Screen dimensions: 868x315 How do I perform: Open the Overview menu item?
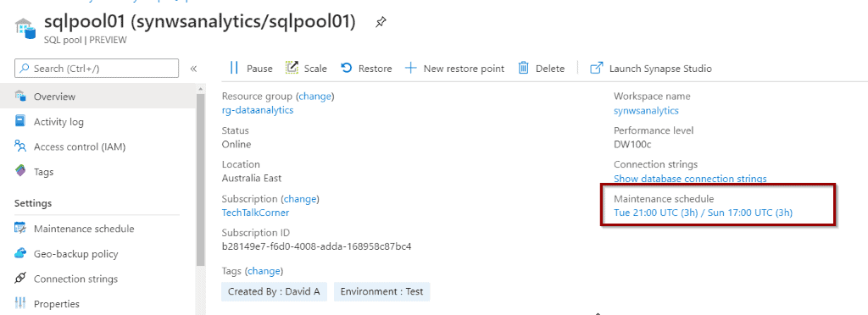(98, 97)
